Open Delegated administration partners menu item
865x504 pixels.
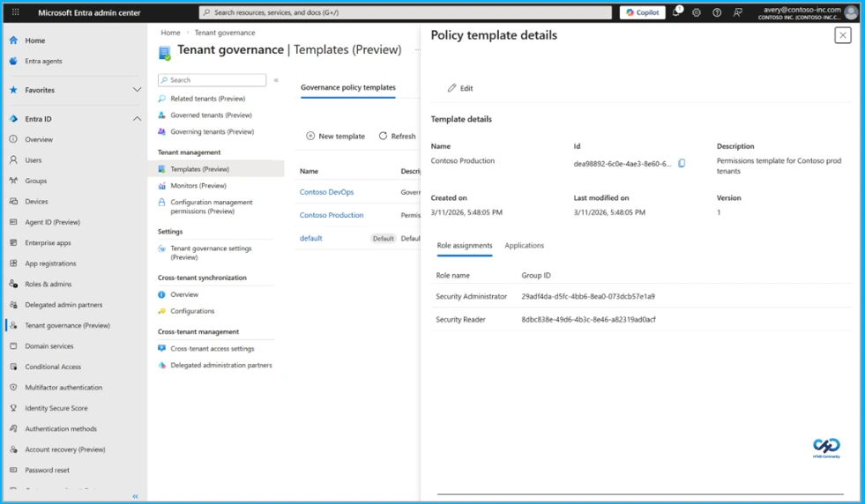coord(220,365)
